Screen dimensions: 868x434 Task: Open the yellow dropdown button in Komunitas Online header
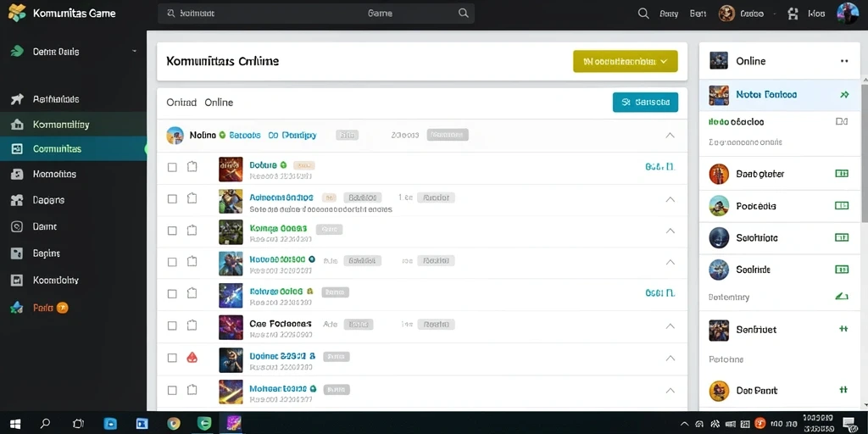tap(625, 61)
